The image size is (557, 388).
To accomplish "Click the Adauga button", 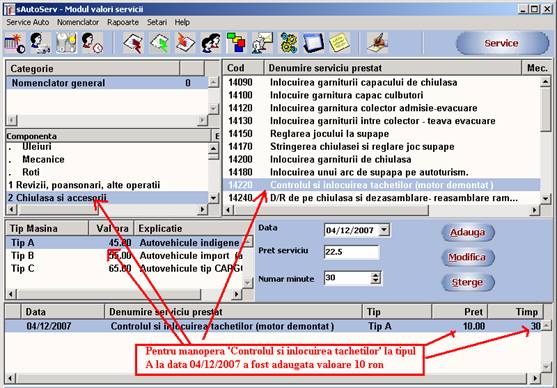I will (x=467, y=232).
